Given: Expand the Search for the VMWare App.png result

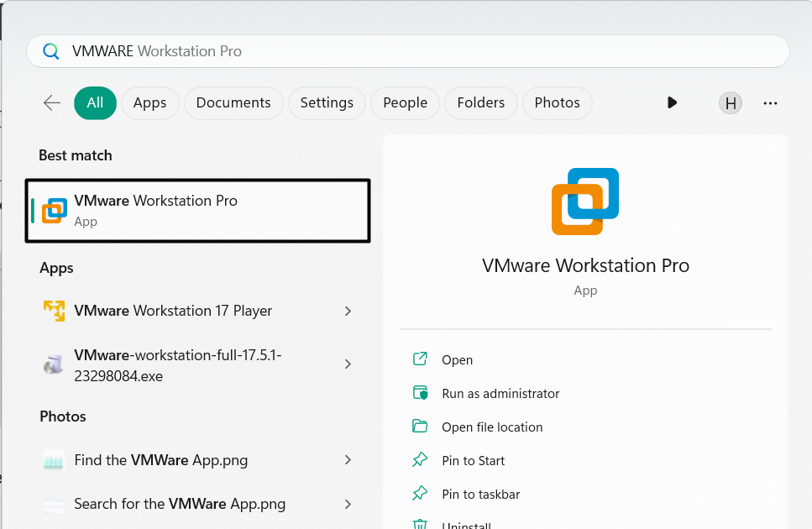Looking at the screenshot, I should [x=348, y=504].
